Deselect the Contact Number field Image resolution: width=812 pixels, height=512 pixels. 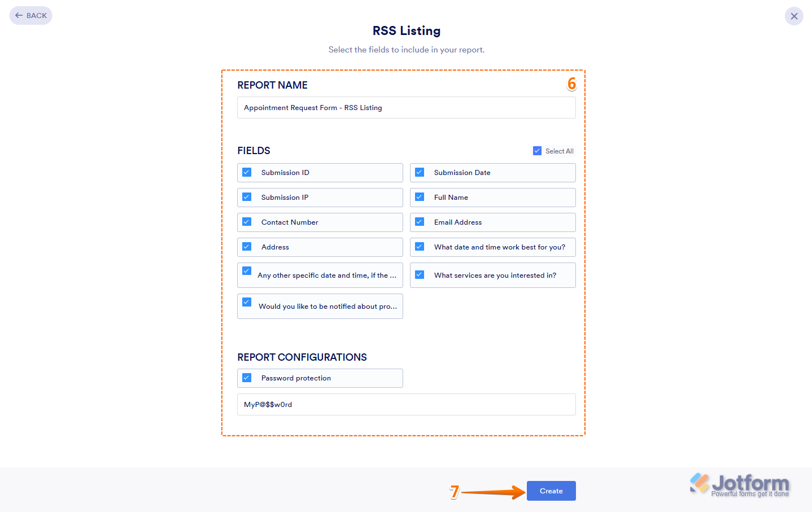coord(247,222)
